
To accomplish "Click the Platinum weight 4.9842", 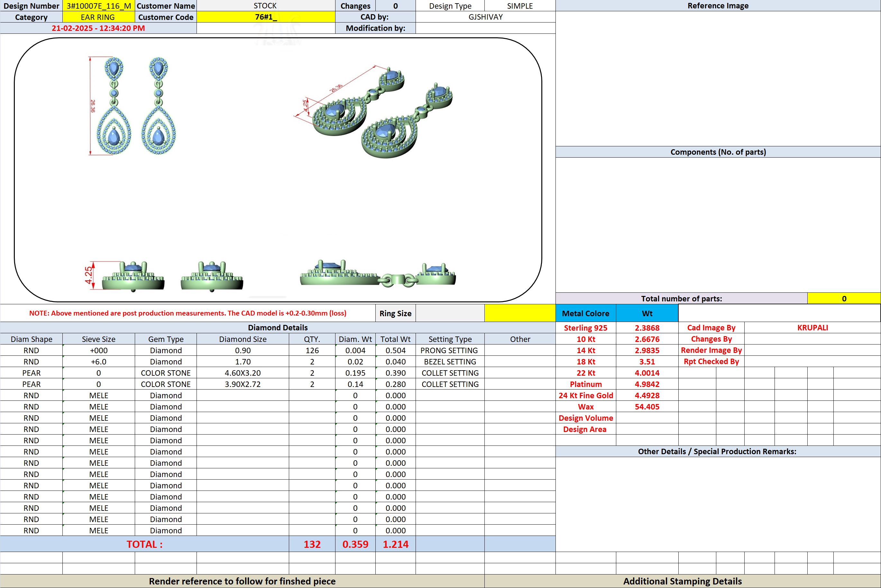I will coord(647,384).
